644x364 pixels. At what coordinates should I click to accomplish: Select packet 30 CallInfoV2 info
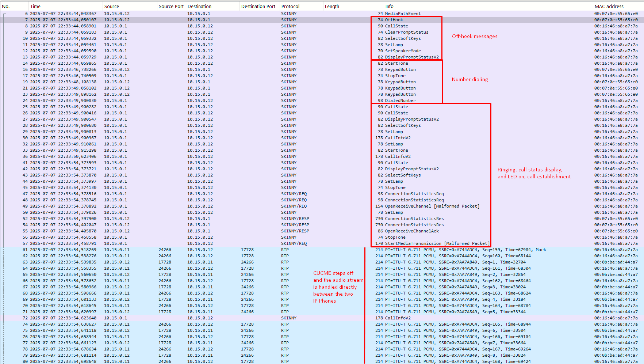coord(398,138)
